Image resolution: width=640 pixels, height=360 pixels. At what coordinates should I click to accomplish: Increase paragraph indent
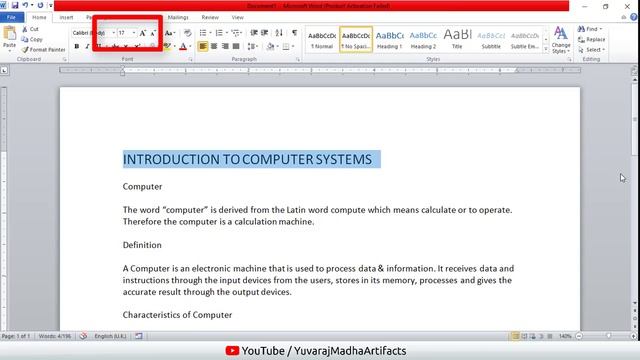point(264,33)
